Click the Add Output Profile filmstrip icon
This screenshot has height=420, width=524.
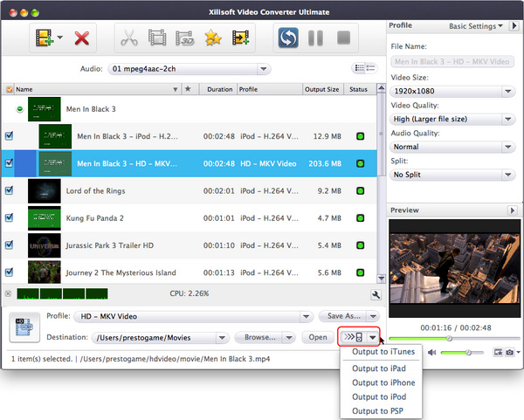click(241, 38)
